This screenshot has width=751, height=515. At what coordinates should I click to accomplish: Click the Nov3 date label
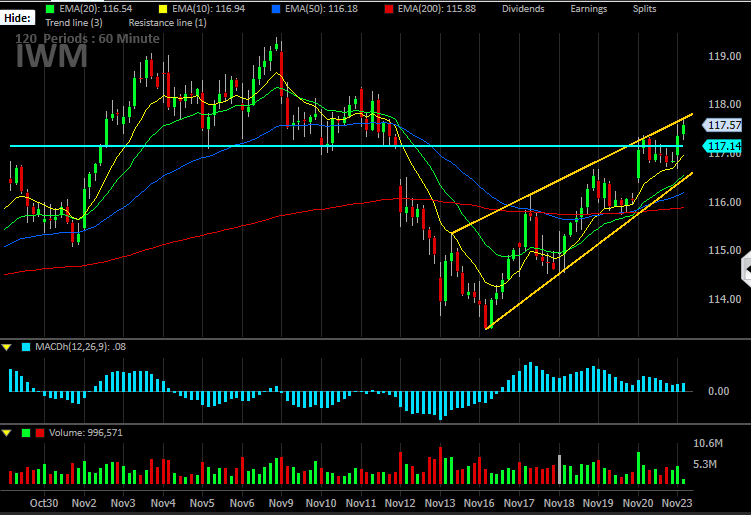coord(123,503)
